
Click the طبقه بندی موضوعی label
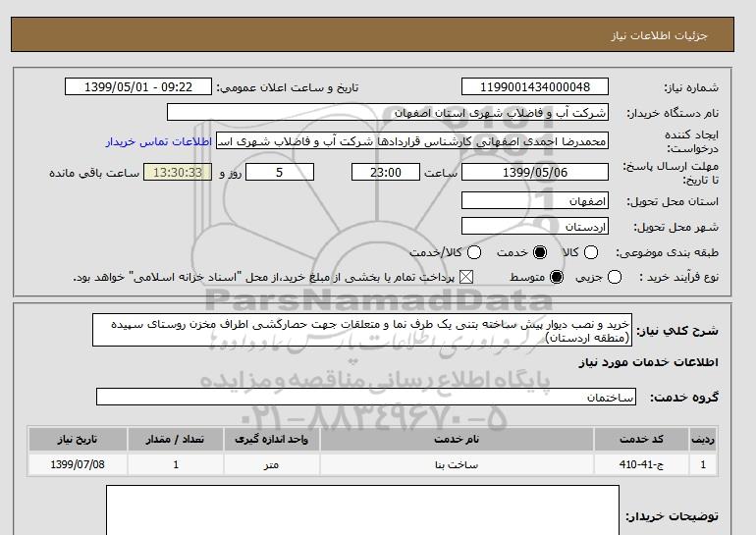[668, 252]
